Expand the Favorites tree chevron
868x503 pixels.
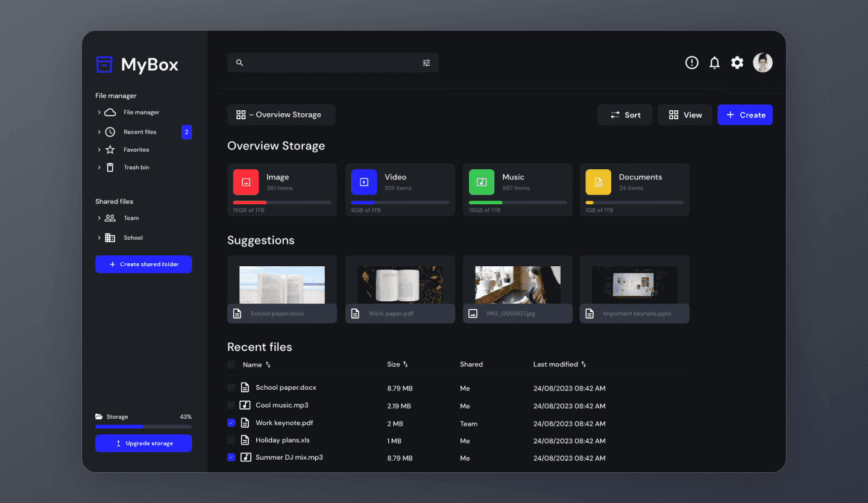99,149
